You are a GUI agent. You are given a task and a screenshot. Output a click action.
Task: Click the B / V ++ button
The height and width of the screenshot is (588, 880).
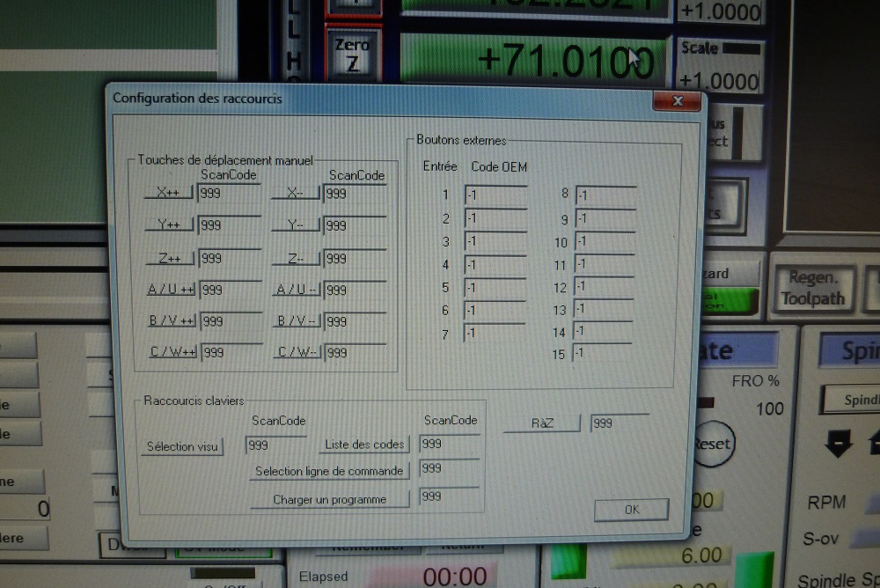click(171, 321)
